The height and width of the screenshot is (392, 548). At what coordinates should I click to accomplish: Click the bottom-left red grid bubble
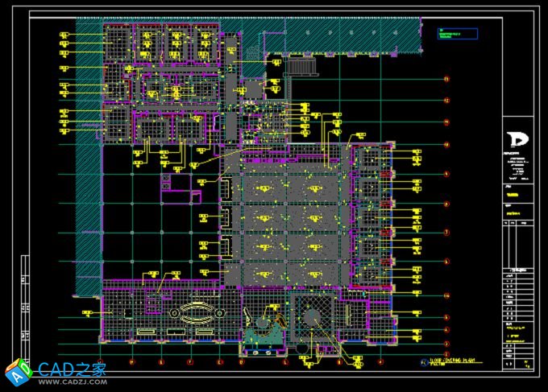(100, 361)
